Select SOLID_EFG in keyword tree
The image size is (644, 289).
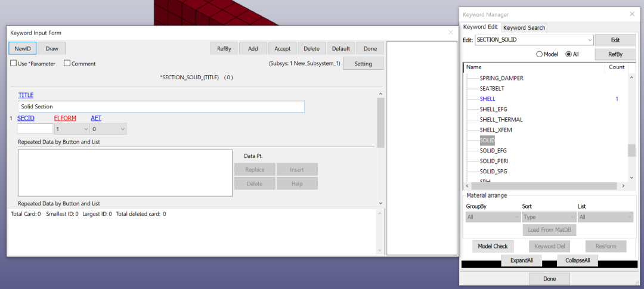point(493,151)
